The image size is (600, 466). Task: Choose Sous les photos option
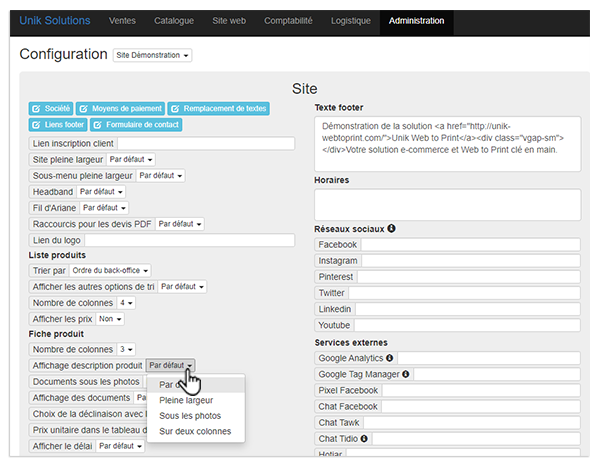[189, 415]
